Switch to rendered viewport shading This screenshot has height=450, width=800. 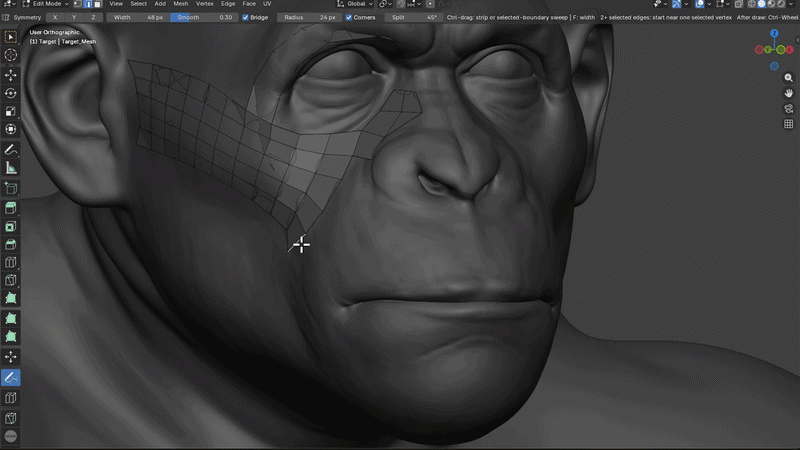point(781,4)
